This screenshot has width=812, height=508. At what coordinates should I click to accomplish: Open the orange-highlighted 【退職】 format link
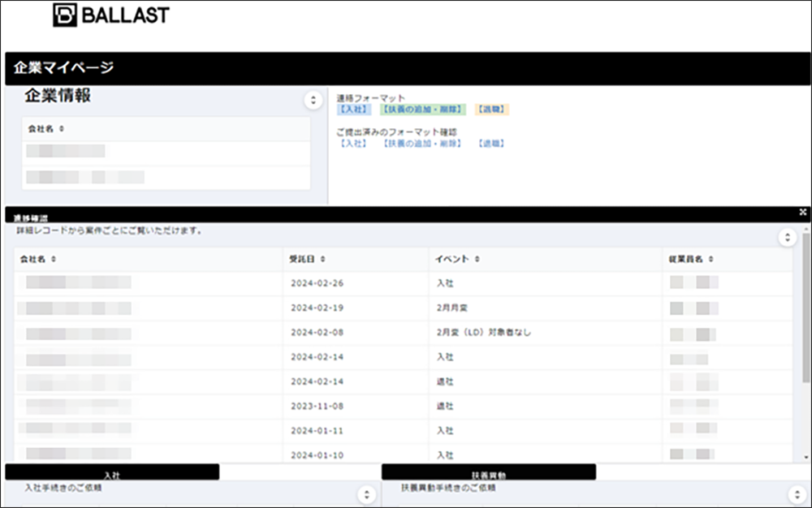pos(491,110)
